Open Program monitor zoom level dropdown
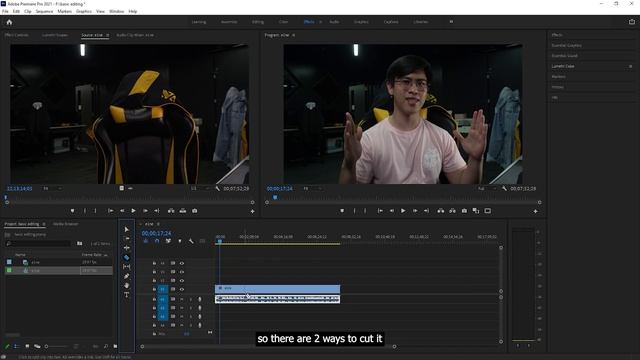Viewport: 640px width, 360px height. click(312, 189)
